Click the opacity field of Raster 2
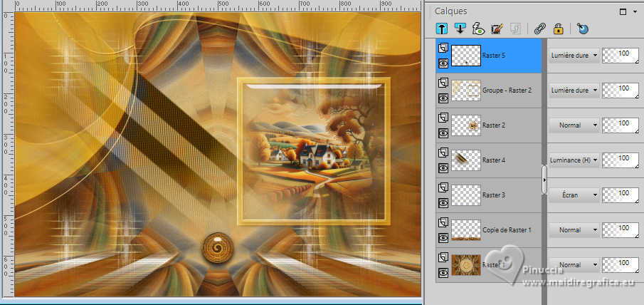The width and height of the screenshot is (644, 305). 620,125
